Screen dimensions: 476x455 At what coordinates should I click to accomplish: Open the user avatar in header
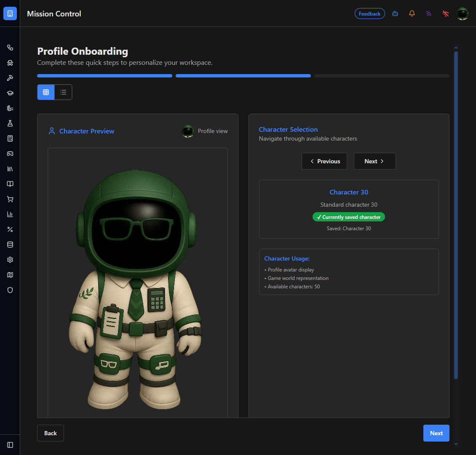tap(463, 13)
